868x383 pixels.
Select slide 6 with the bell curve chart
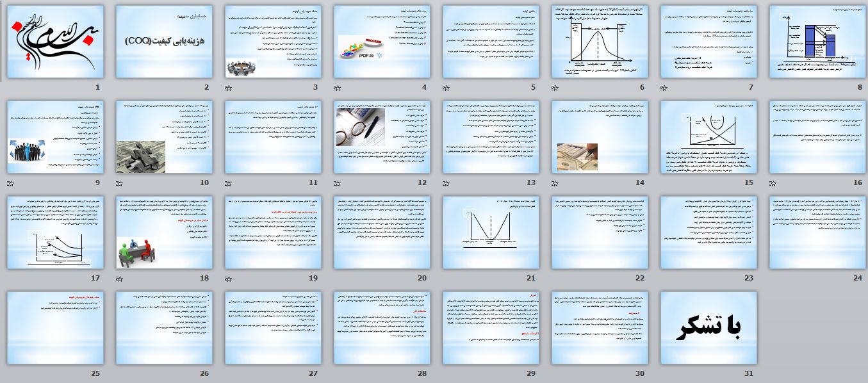(x=600, y=42)
